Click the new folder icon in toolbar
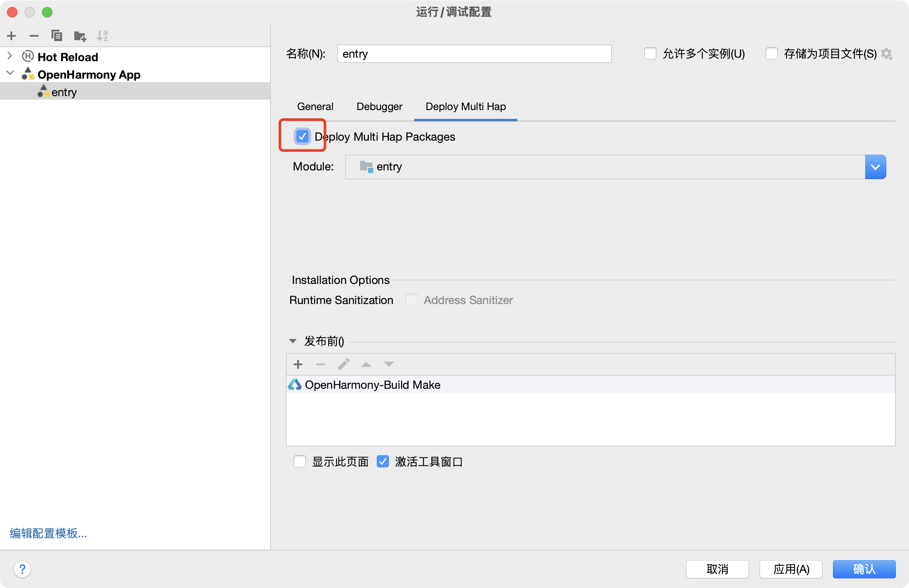The image size is (909, 588). click(x=80, y=36)
